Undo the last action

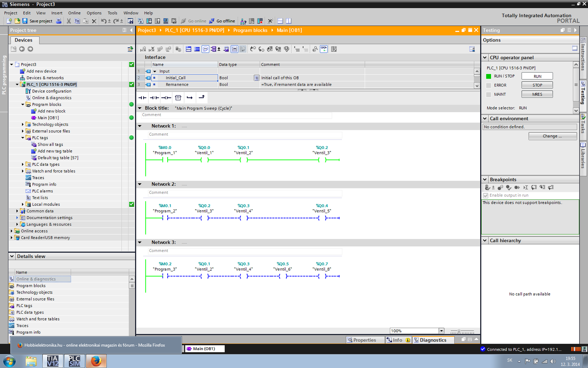coord(103,21)
